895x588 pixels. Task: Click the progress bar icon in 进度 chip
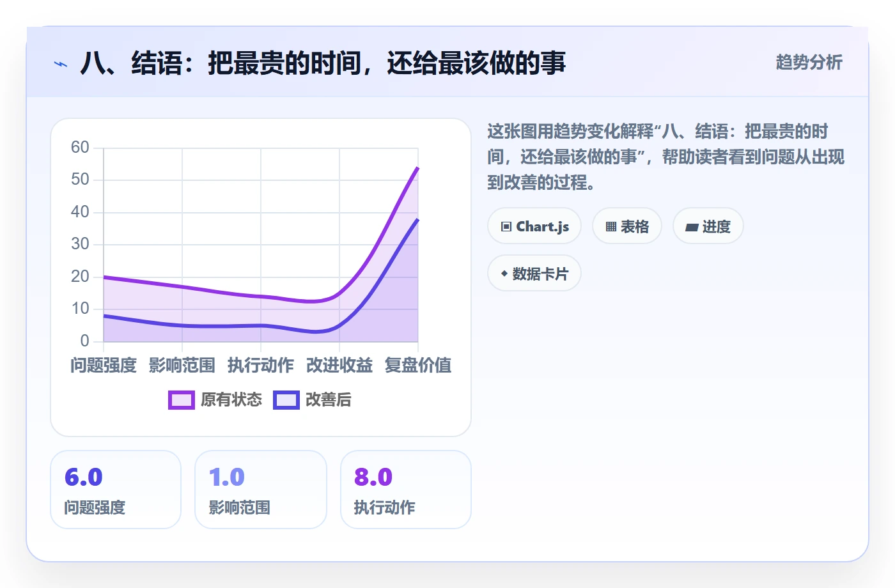[692, 227]
